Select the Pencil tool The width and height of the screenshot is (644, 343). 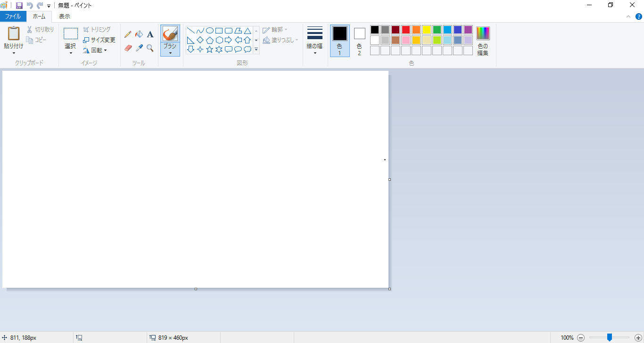click(x=128, y=34)
